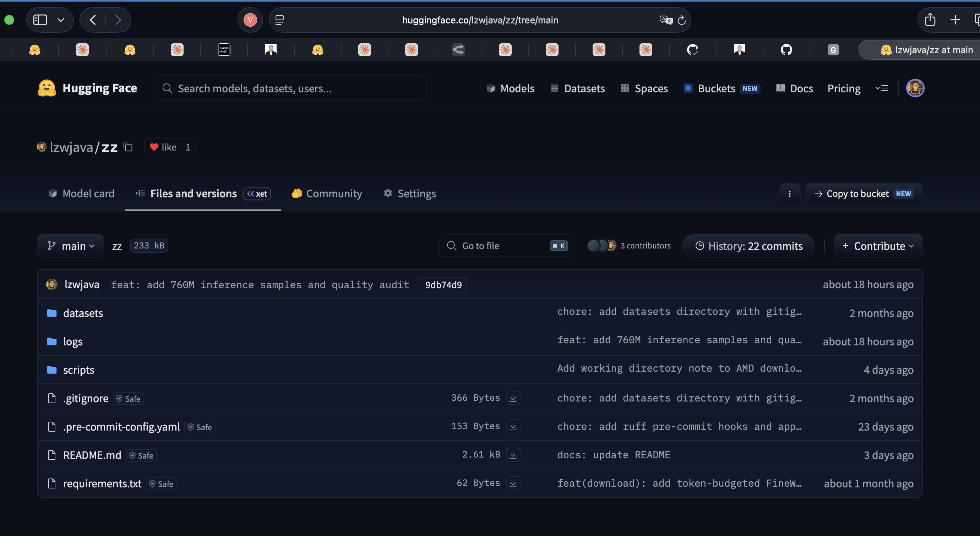Click the red V extension icon
This screenshot has height=536, width=980.
click(x=250, y=20)
